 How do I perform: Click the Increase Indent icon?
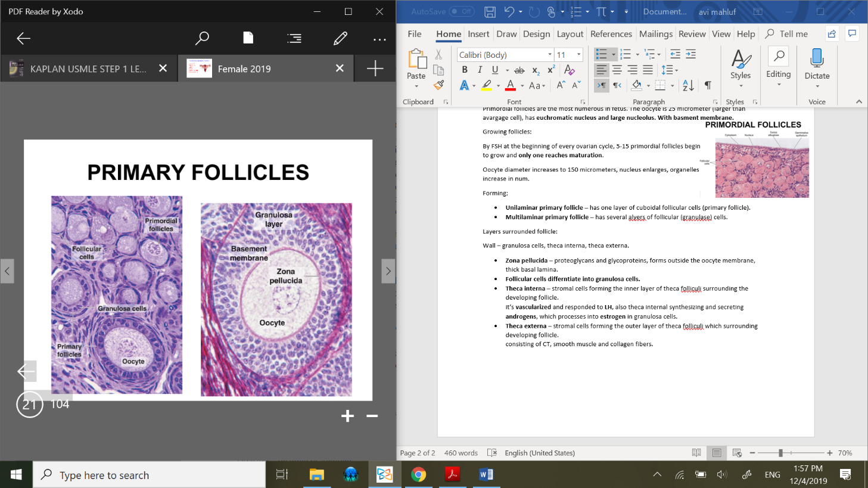tap(690, 54)
